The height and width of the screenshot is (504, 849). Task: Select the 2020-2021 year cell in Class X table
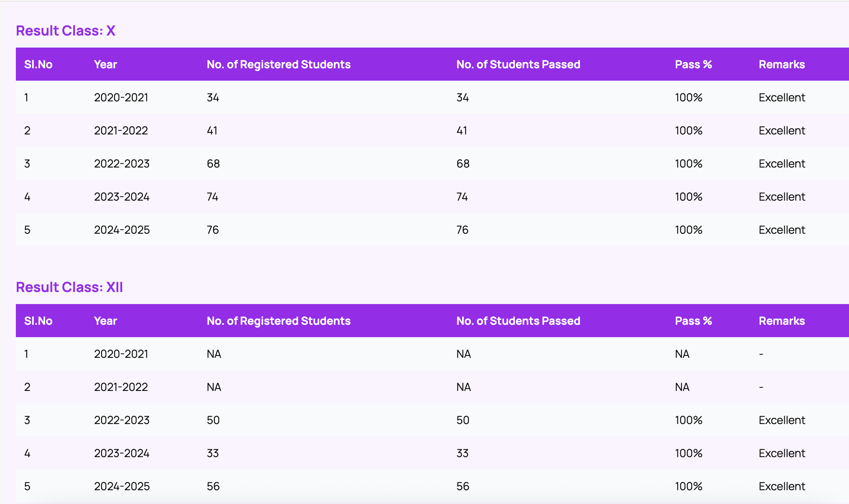[x=121, y=98]
